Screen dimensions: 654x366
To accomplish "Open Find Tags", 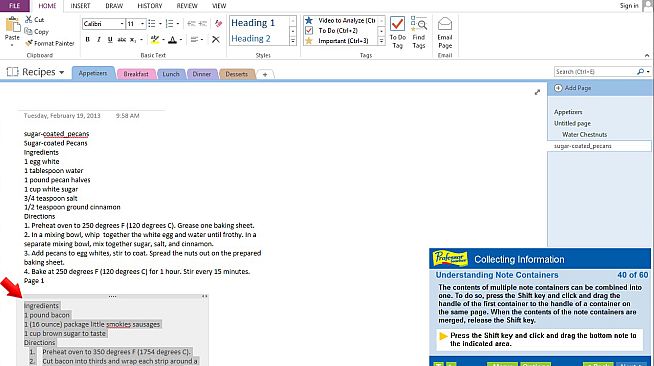I will (x=419, y=33).
